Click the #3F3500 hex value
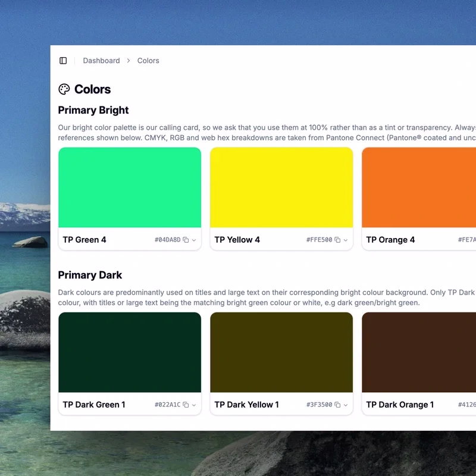 [x=320, y=405]
